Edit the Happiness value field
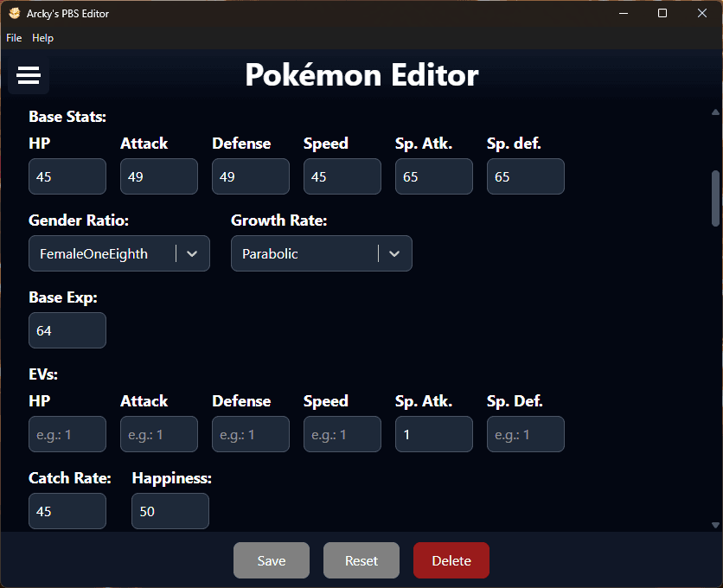 (170, 511)
